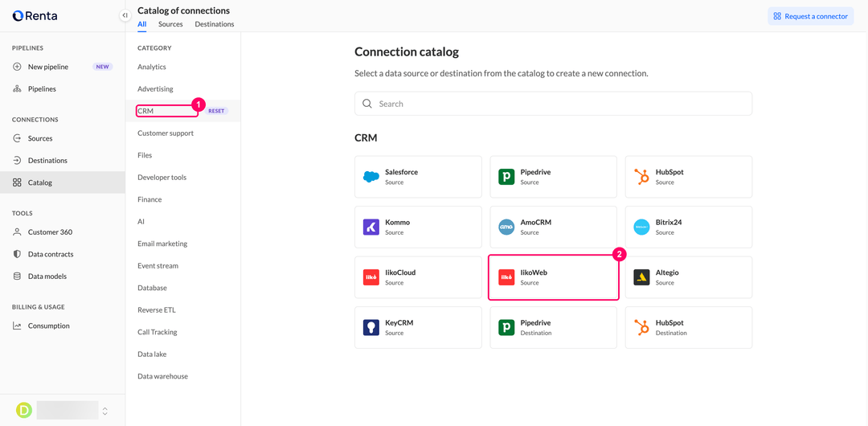Click the KeyCRM card title text
Screen dimensions: 868x426
pyautogui.click(x=399, y=322)
